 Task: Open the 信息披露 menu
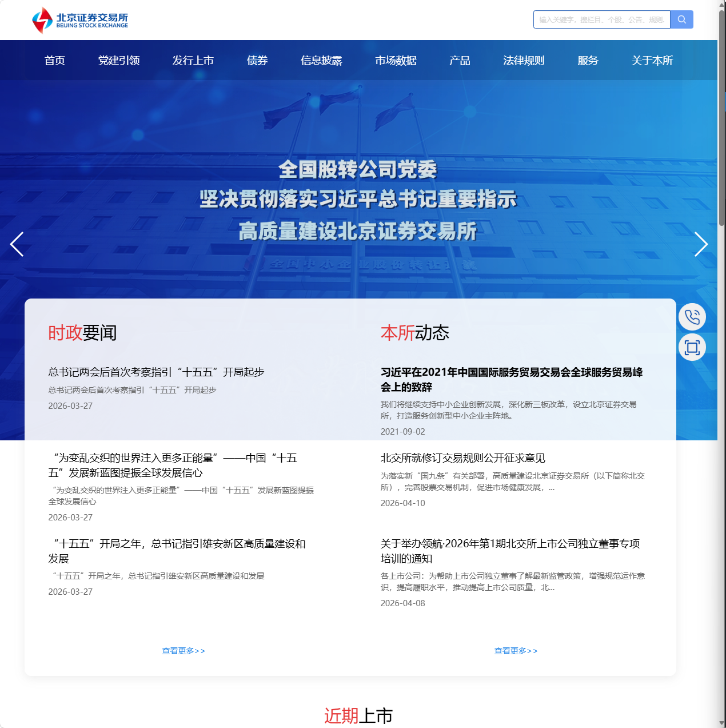tap(321, 60)
